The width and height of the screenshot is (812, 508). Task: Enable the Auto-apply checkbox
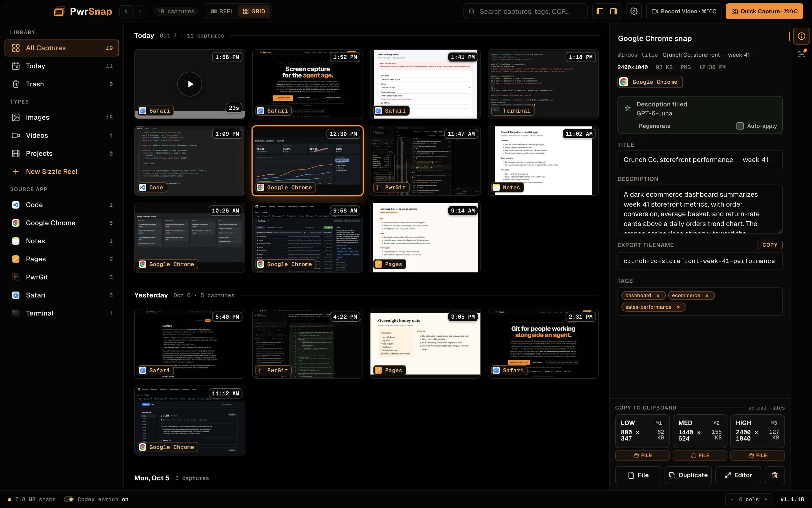click(x=740, y=126)
